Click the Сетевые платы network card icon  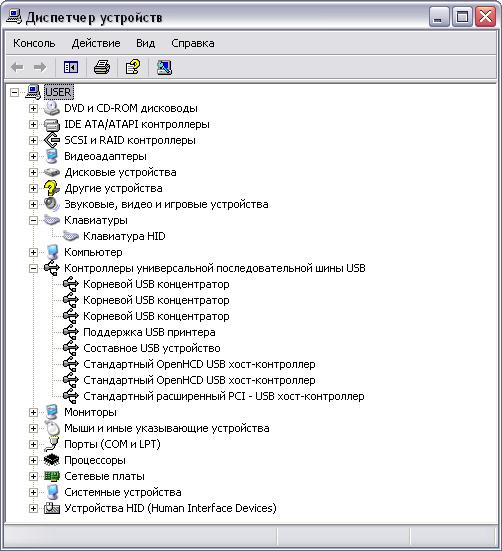pyautogui.click(x=52, y=476)
